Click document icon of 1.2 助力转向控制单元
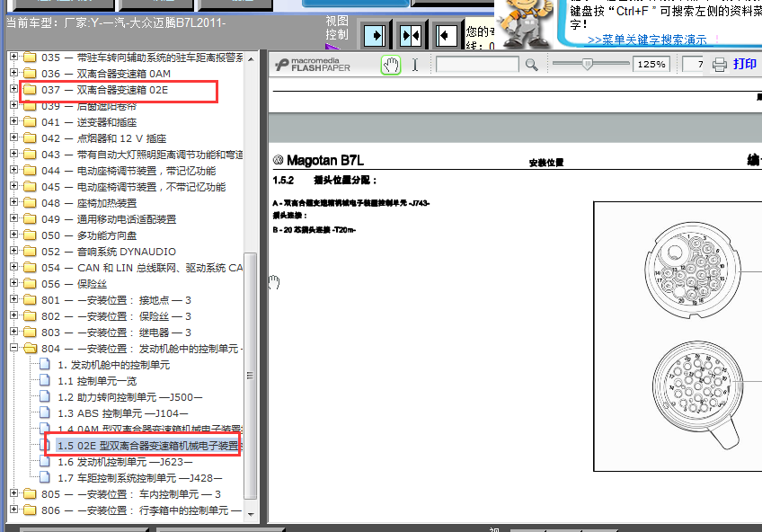This screenshot has width=762, height=532. tap(45, 397)
